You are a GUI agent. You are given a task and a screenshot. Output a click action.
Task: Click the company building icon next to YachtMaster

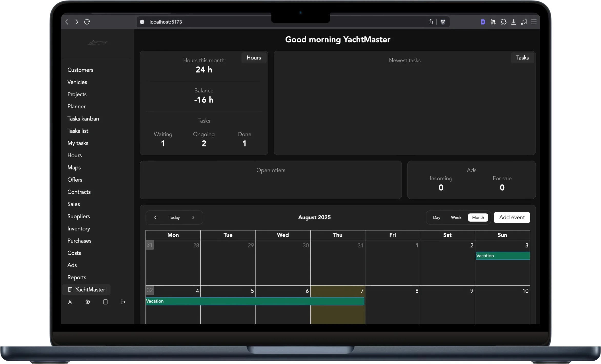pos(70,289)
